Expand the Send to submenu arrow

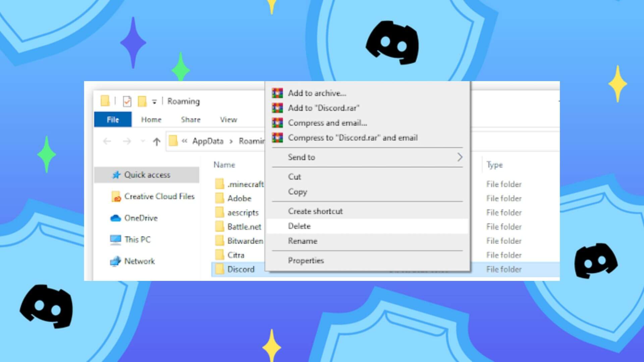(x=460, y=157)
